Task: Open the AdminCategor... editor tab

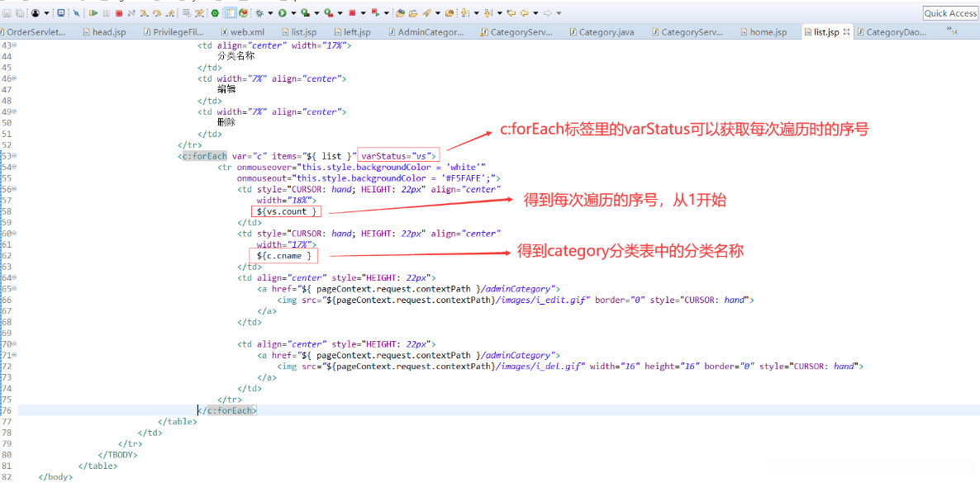Action: click(426, 32)
